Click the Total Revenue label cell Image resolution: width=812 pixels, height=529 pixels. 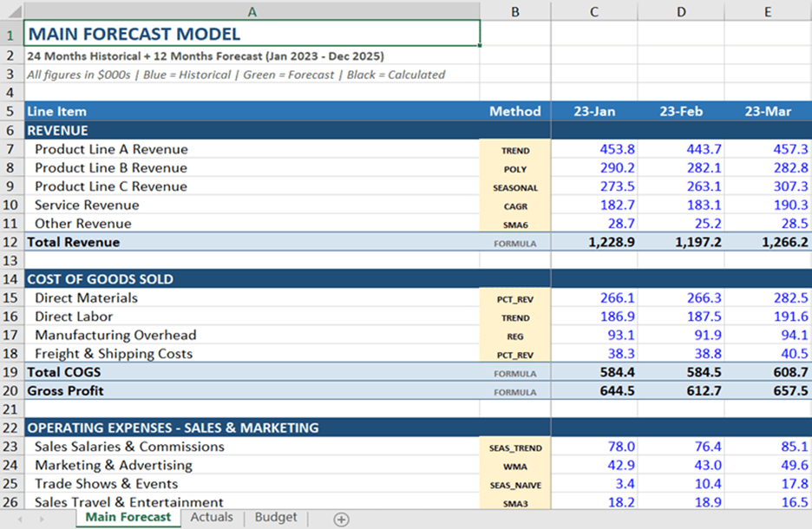[x=252, y=242]
